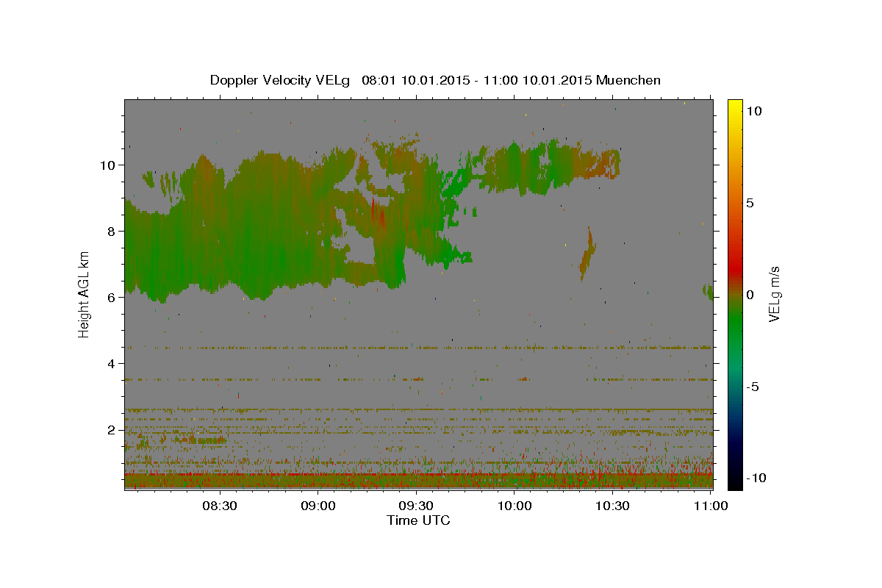882x588 pixels.
Task: Click the 09:30 time tick label
Action: 416,506
